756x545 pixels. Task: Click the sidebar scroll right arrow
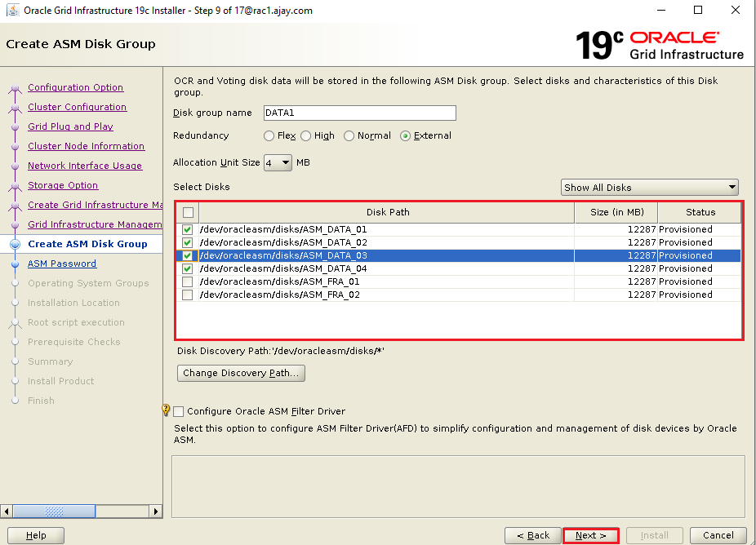(156, 512)
